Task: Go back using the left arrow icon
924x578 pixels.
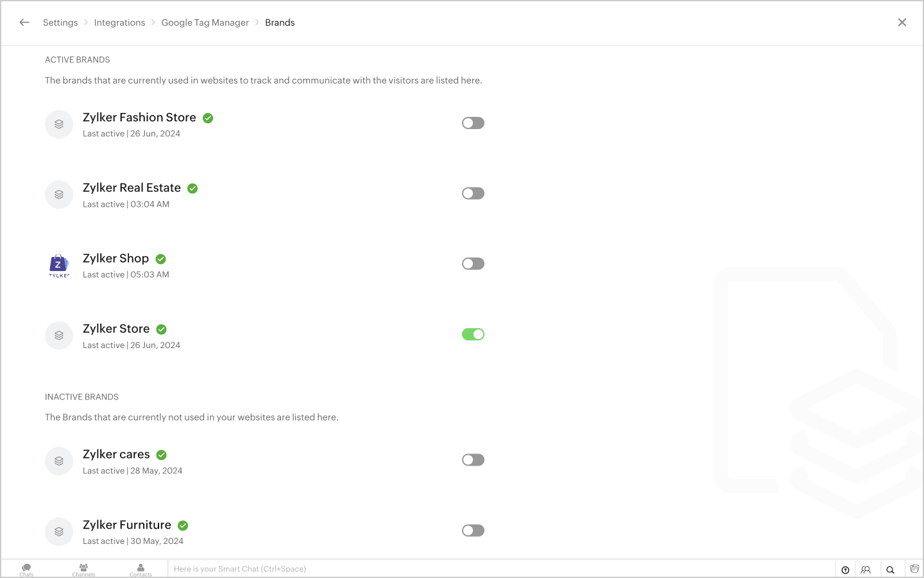Action: (x=24, y=22)
